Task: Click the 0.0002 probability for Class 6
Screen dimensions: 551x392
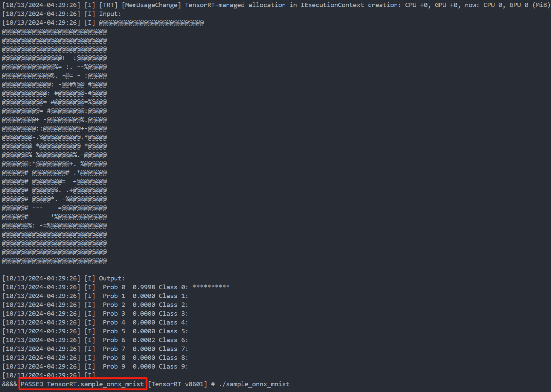Action: pos(144,340)
